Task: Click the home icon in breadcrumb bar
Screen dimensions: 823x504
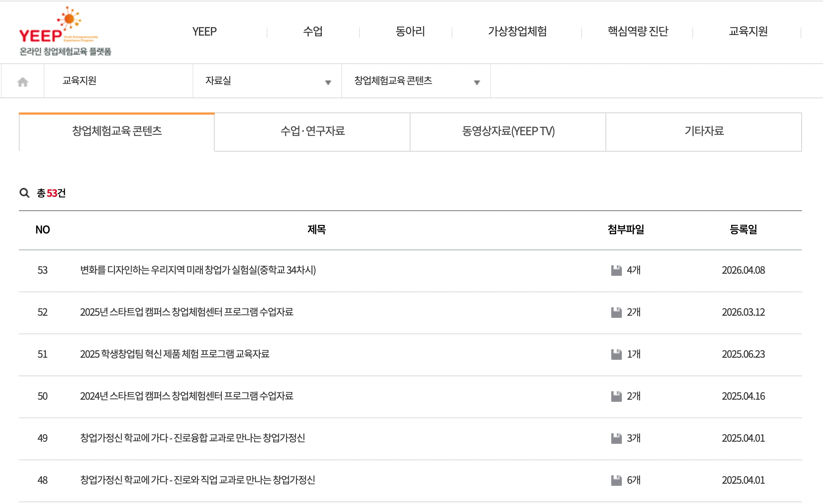Action: pyautogui.click(x=23, y=82)
